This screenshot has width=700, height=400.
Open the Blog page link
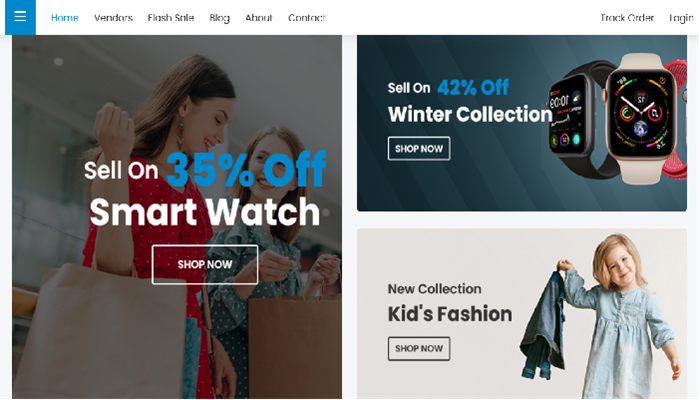[x=220, y=18]
